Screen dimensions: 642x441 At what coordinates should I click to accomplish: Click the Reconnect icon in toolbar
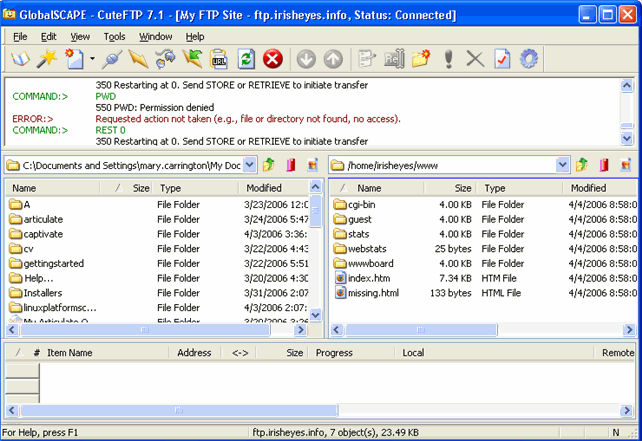click(165, 59)
